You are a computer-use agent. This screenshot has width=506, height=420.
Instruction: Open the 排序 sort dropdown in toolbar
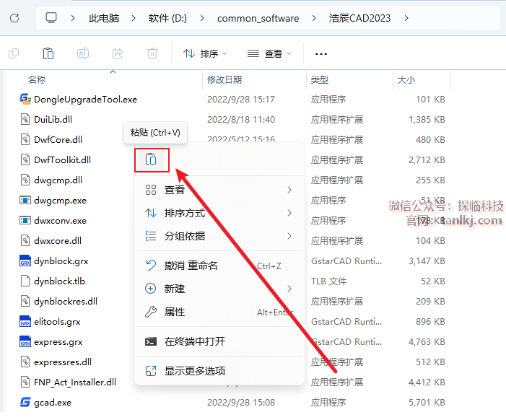pos(205,53)
